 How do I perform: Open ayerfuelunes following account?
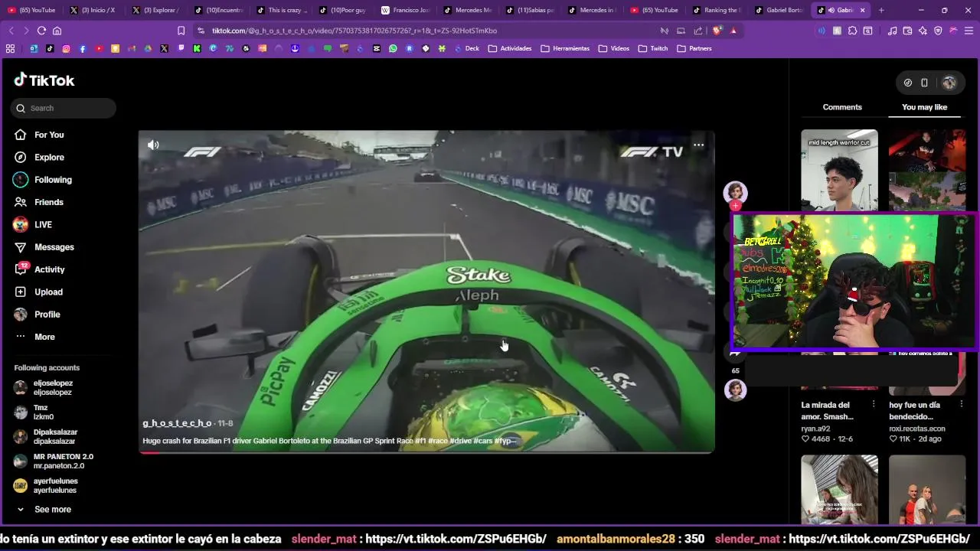(x=54, y=485)
